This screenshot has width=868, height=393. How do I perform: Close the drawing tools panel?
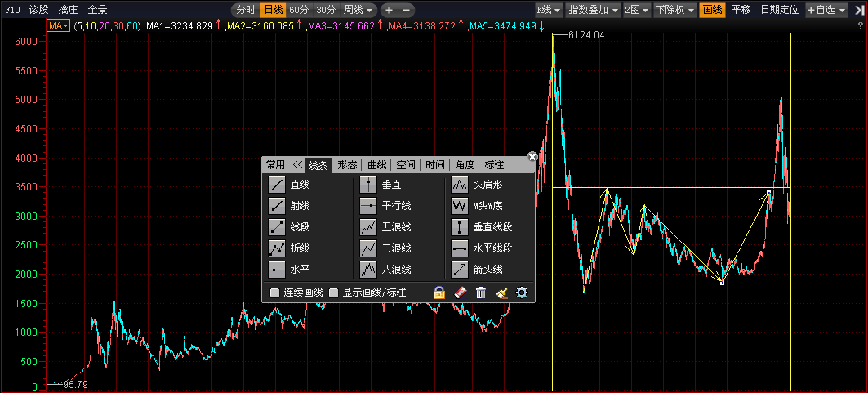(x=532, y=157)
